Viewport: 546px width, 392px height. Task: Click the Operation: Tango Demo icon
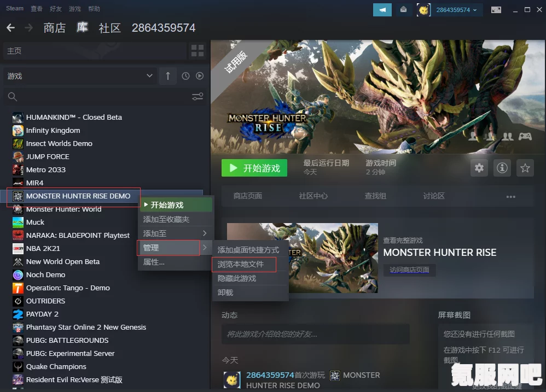pos(18,288)
